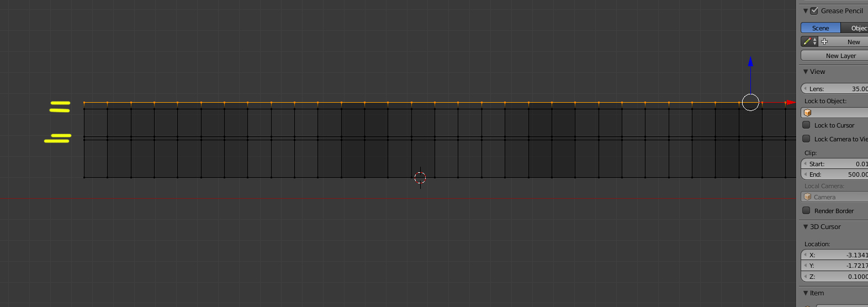
Task: Click the 3D Cursor X location field
Action: click(x=834, y=255)
